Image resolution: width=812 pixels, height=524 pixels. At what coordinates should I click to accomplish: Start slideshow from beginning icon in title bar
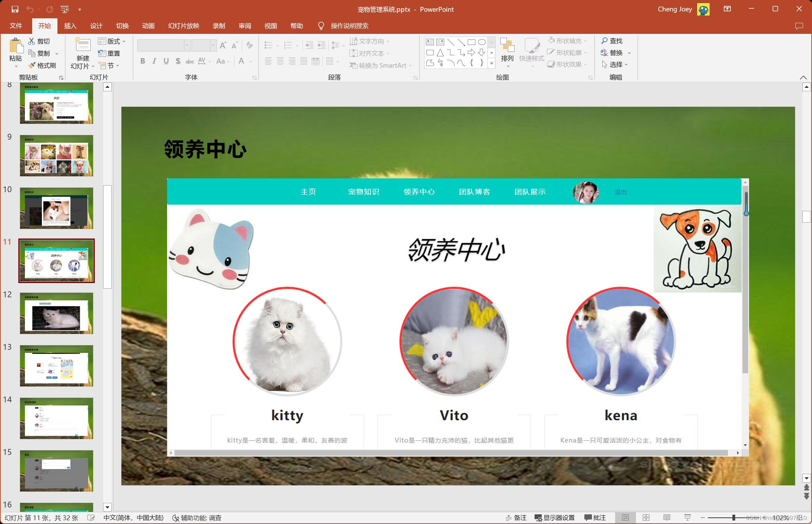pos(65,9)
